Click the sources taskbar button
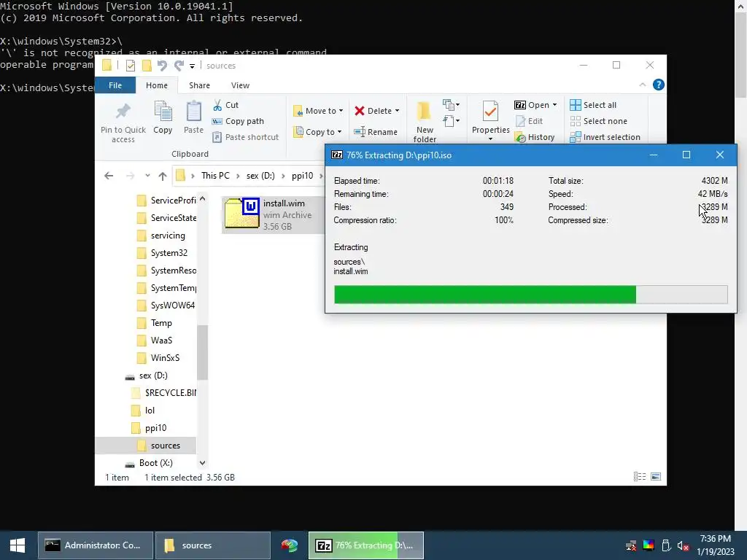The width and height of the screenshot is (747, 560). coord(213,545)
